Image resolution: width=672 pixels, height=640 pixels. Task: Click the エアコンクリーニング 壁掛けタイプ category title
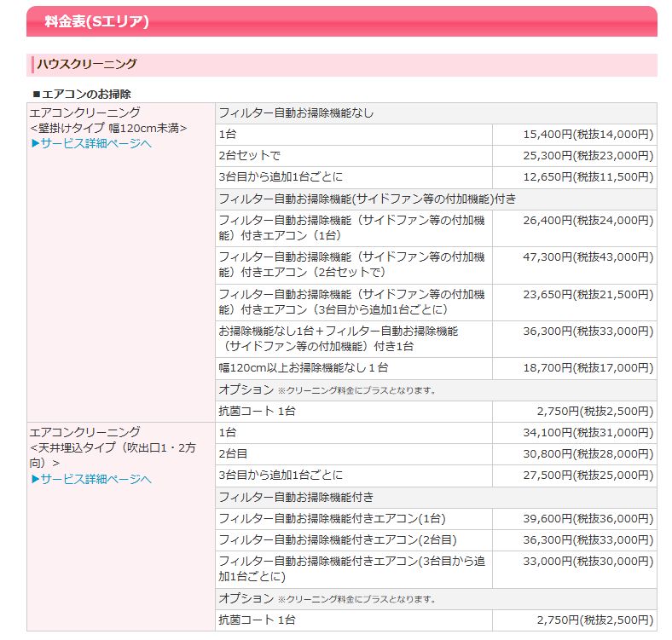pyautogui.click(x=85, y=112)
